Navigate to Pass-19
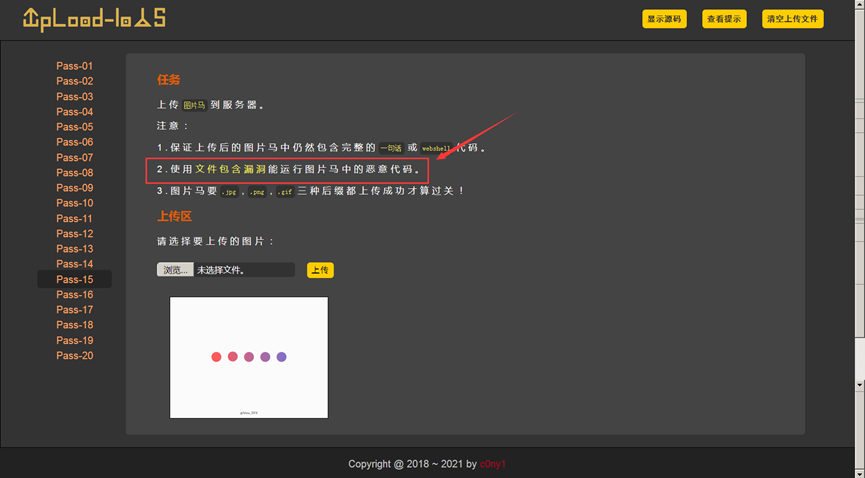The image size is (865, 478). pyautogui.click(x=74, y=341)
